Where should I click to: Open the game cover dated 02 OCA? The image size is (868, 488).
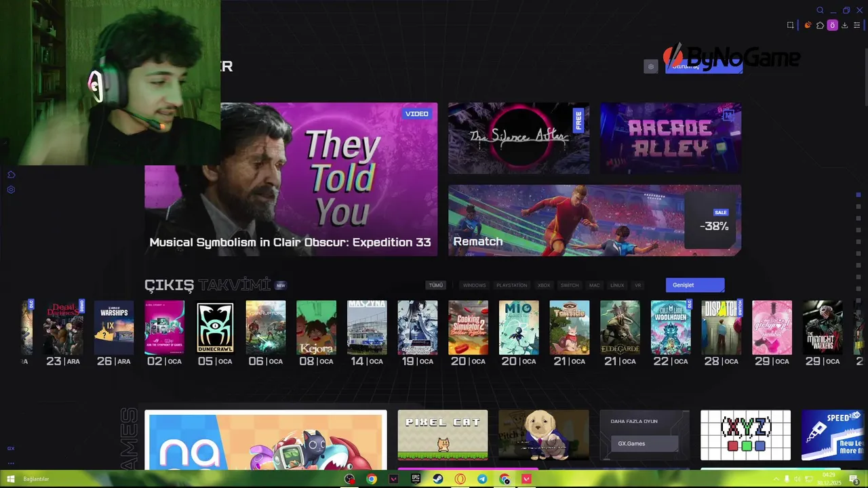[x=164, y=328]
